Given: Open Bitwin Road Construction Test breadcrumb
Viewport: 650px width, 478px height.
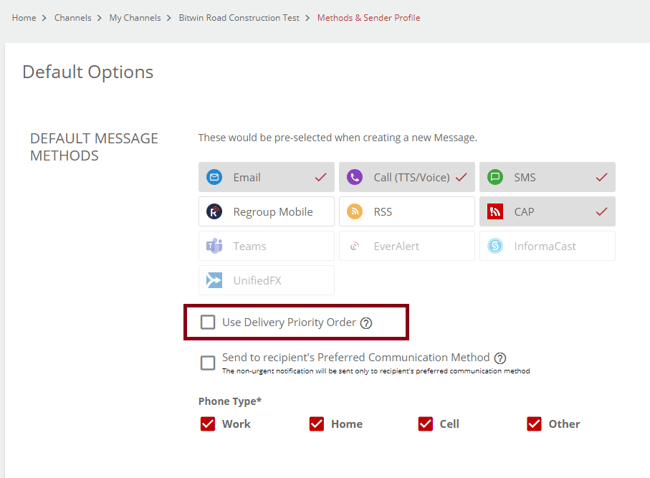Looking at the screenshot, I should coord(239,18).
